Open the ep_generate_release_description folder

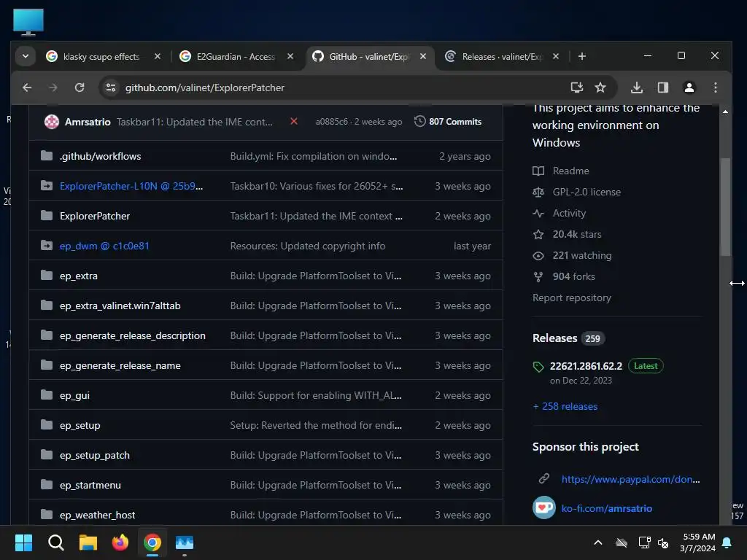[x=133, y=335]
